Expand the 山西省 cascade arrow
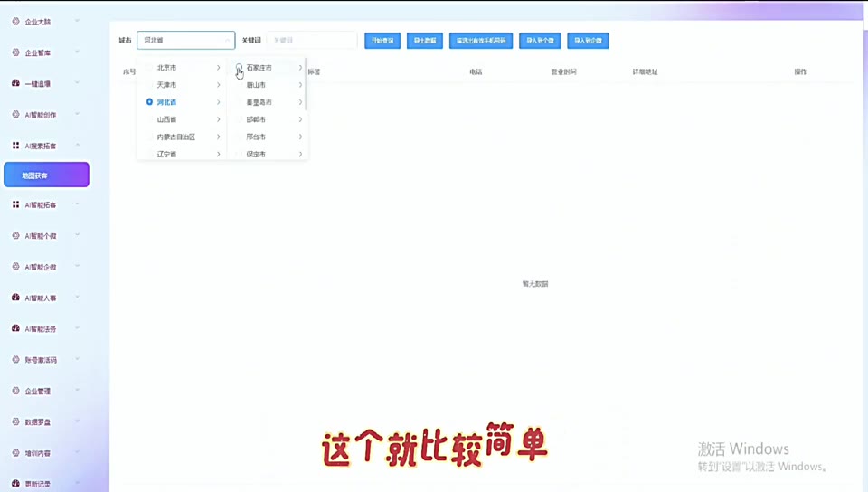The image size is (868, 492). click(219, 119)
